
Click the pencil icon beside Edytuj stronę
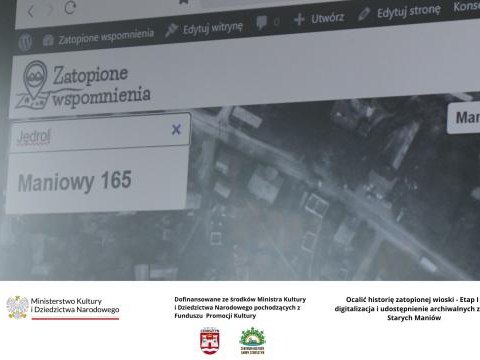364,14
